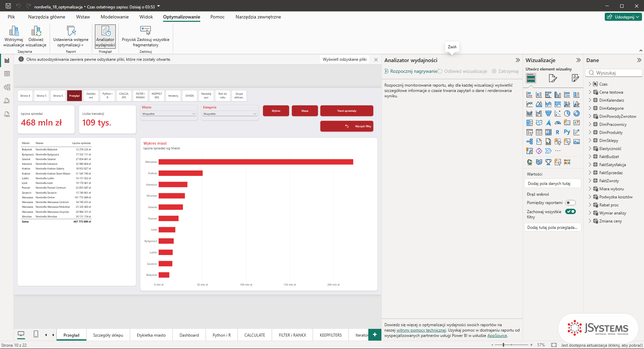Open the AppSource link
644x349 pixels.
click(x=497, y=336)
